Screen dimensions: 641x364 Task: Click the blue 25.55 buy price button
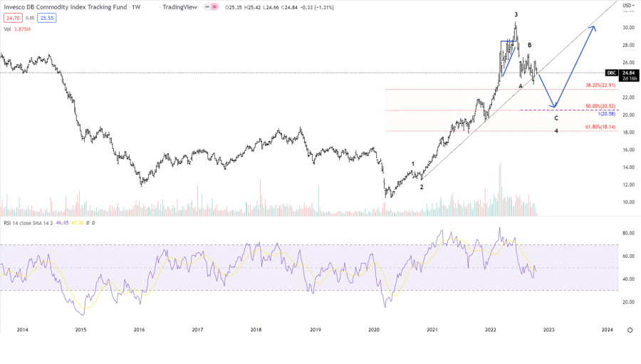(x=46, y=18)
